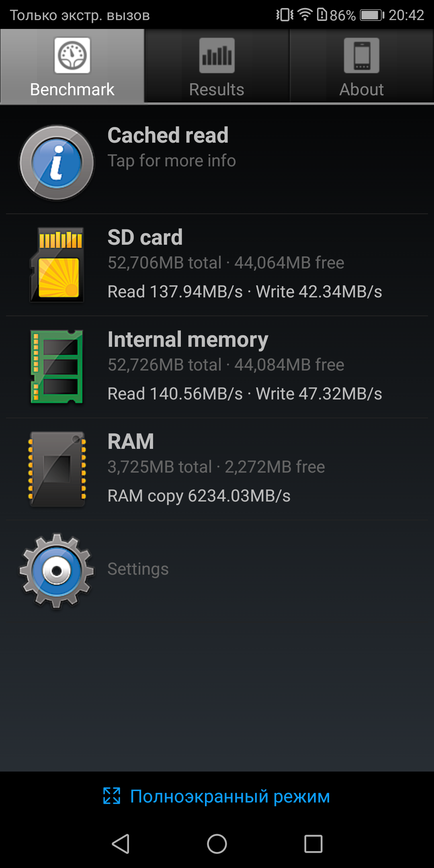Image resolution: width=434 pixels, height=868 pixels.
Task: Tap Cached read for more info
Action: [217, 163]
